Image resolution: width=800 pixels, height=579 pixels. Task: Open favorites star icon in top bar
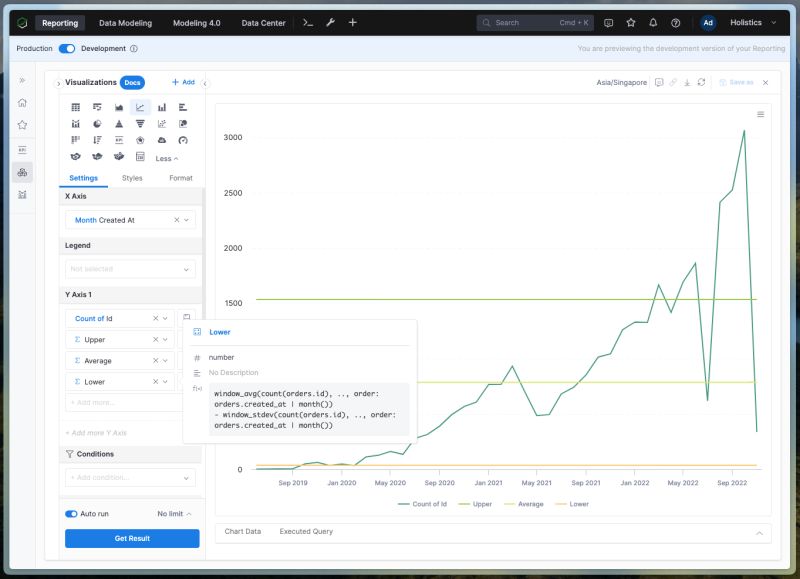(631, 22)
